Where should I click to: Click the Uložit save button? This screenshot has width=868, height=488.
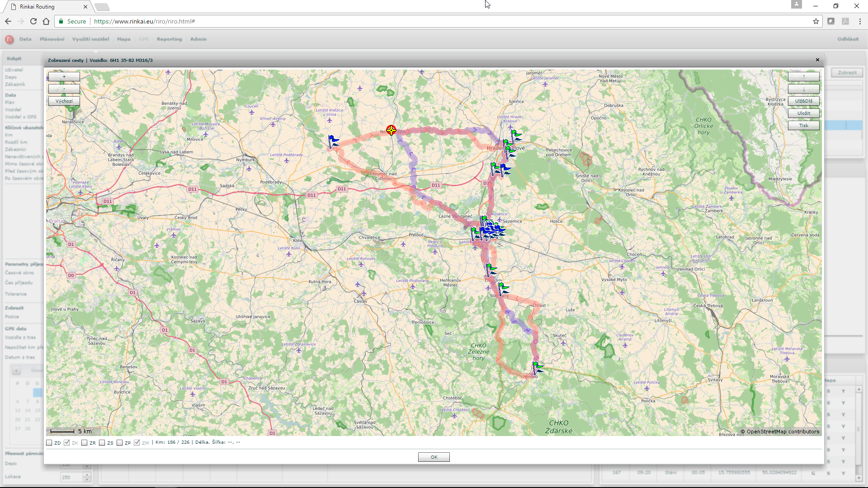[803, 113]
